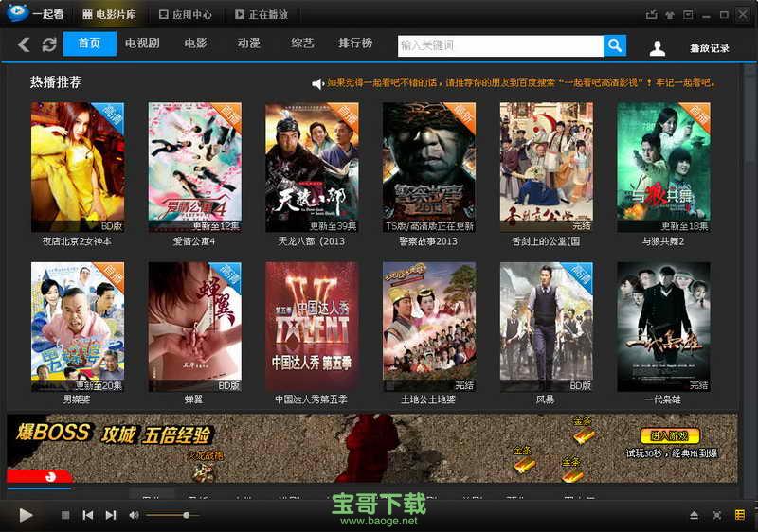
Task: Click the announcement speaker icon
Action: [x=317, y=83]
